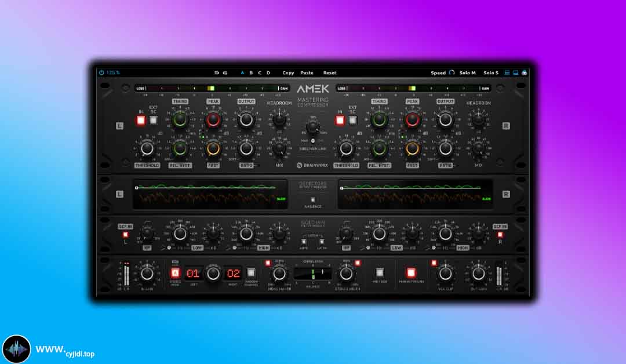
Task: Click the 125 % zoom value
Action: point(114,72)
